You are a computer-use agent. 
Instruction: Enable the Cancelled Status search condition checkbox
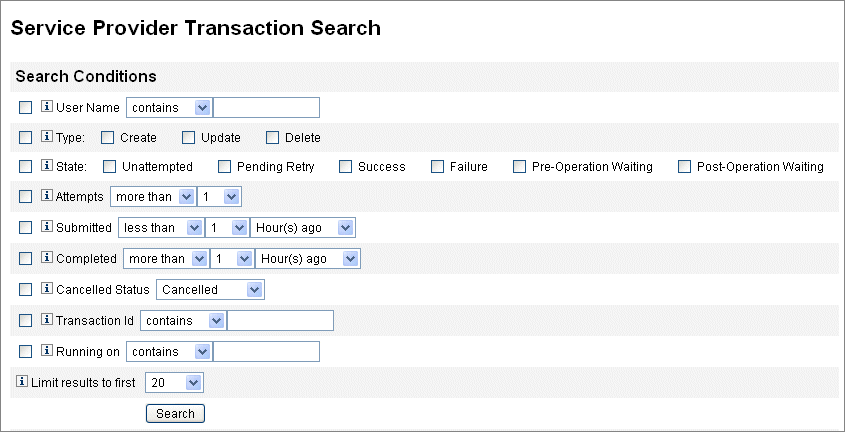click(x=26, y=290)
